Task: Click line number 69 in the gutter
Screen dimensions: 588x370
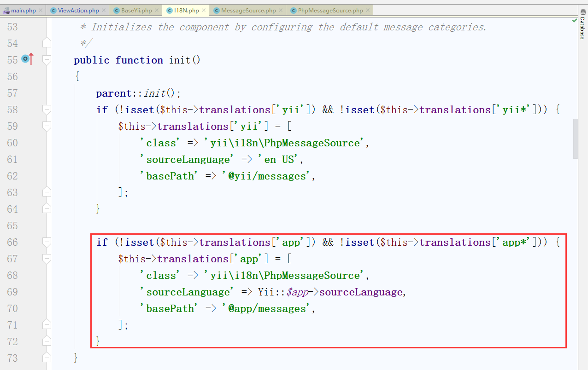Action: (x=12, y=292)
